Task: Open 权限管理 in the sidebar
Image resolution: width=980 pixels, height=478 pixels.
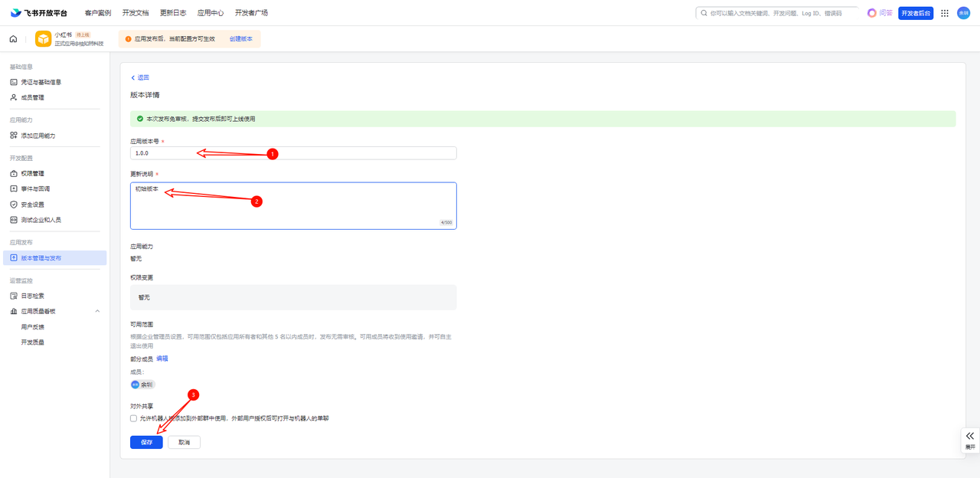Action: (32, 173)
